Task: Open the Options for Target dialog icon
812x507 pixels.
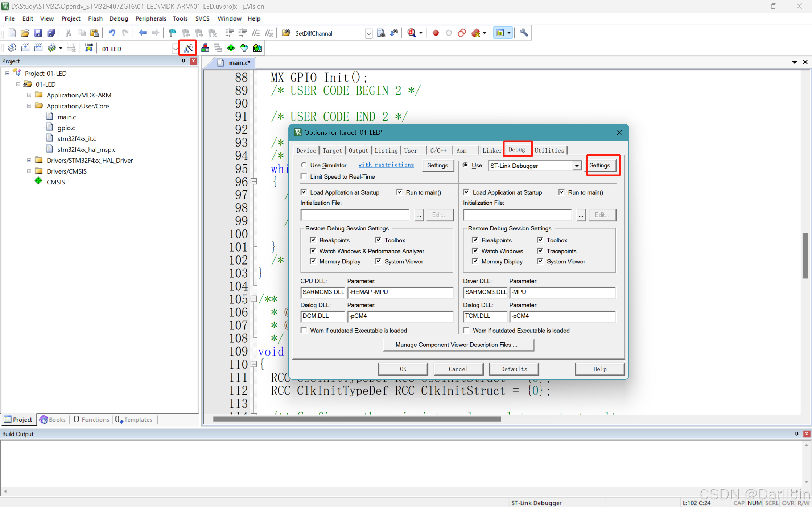Action: 188,48
